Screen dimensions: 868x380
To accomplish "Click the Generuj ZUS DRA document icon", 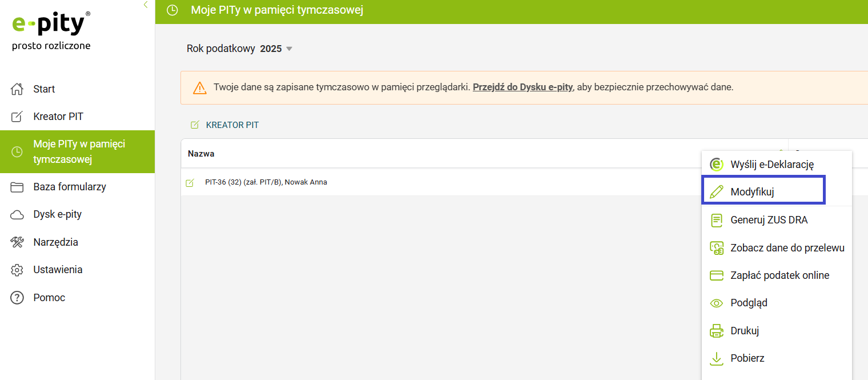I will [x=716, y=220].
